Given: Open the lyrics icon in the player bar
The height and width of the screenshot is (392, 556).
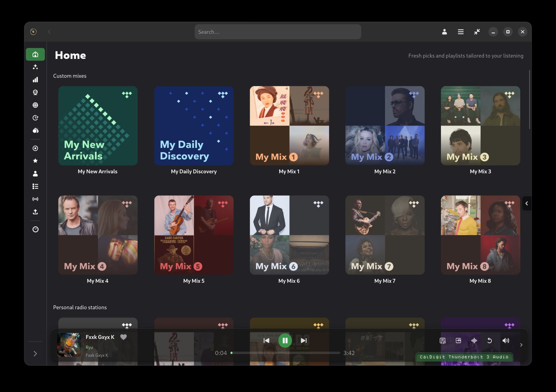Looking at the screenshot, I should tap(442, 340).
